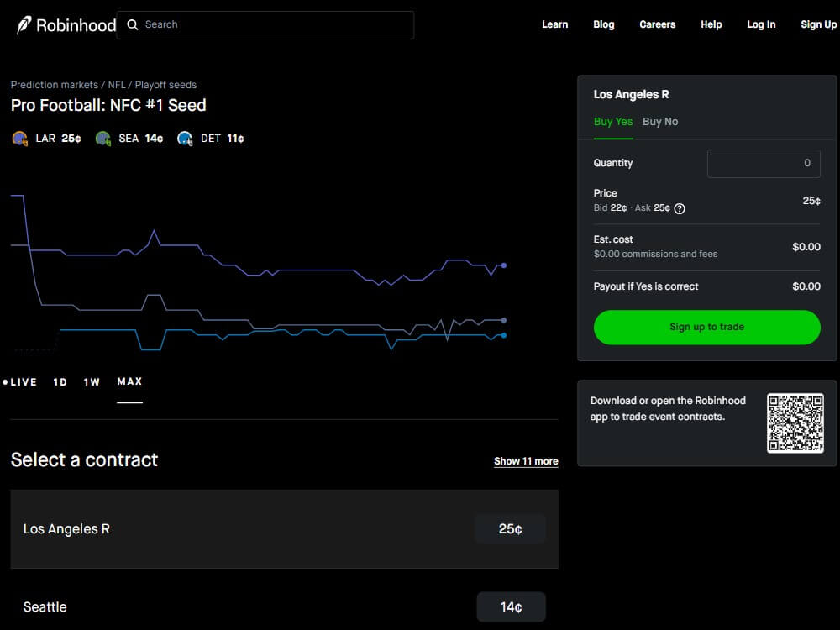The height and width of the screenshot is (630, 840).
Task: Click the SEA 14¢ legend label
Action: click(x=140, y=139)
